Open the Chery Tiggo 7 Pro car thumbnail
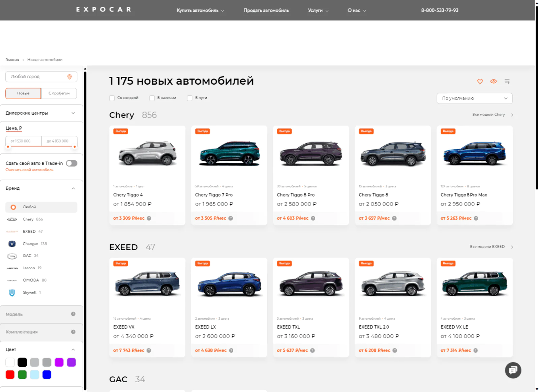The width and height of the screenshot is (539, 392). [x=229, y=153]
